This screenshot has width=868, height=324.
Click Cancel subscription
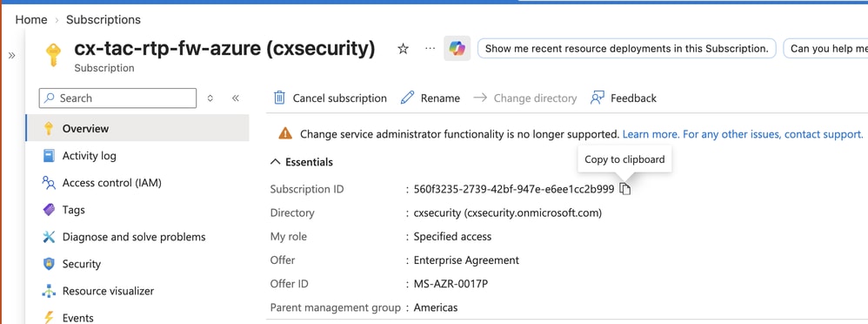coord(331,98)
